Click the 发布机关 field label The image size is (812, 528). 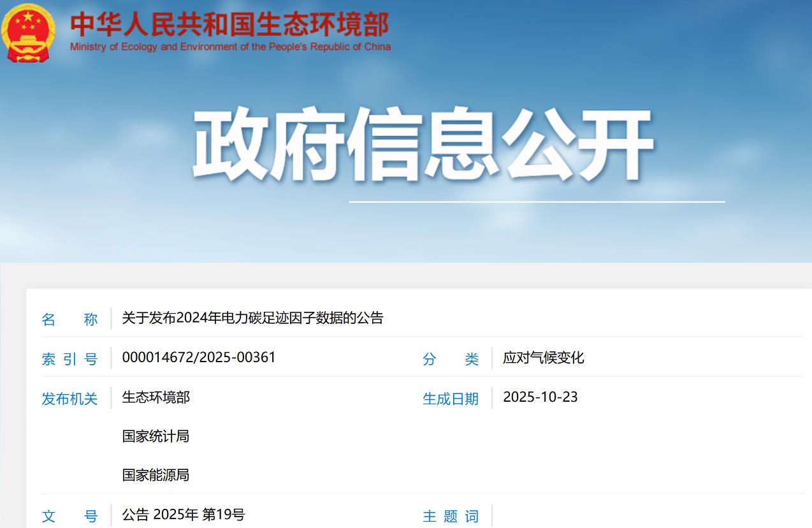69,397
